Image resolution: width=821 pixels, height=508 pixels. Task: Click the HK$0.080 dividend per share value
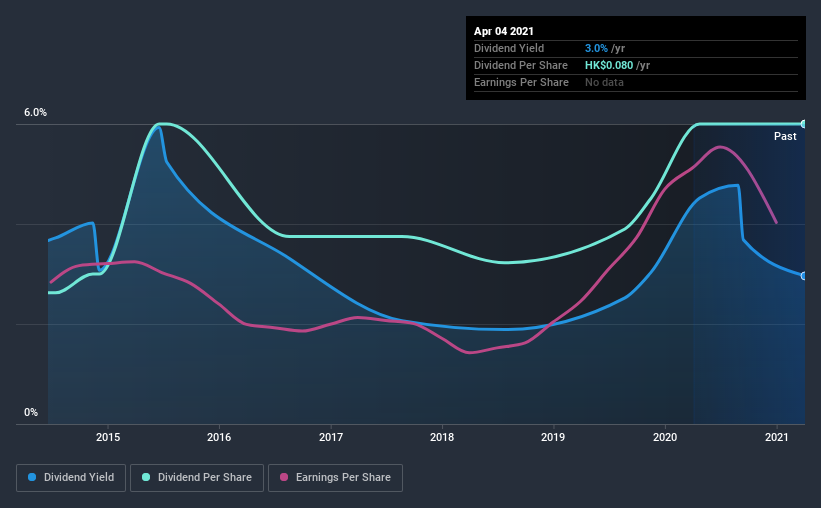[x=609, y=65]
